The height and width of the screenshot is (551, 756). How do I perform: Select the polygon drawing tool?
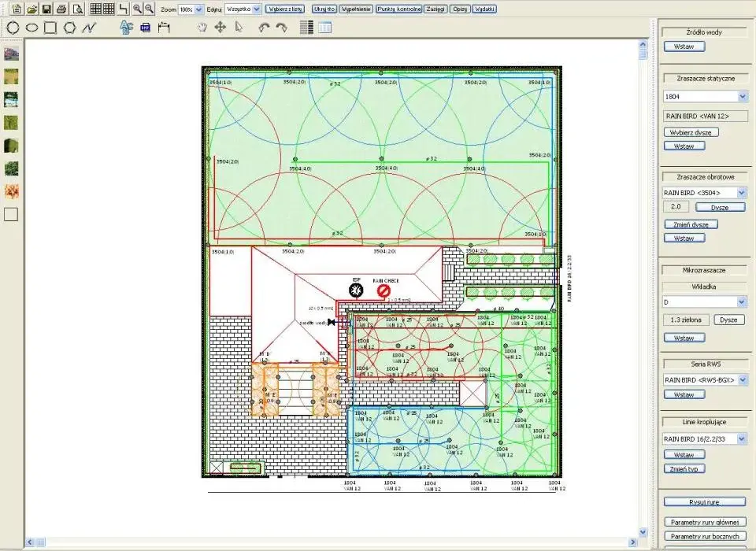click(70, 28)
